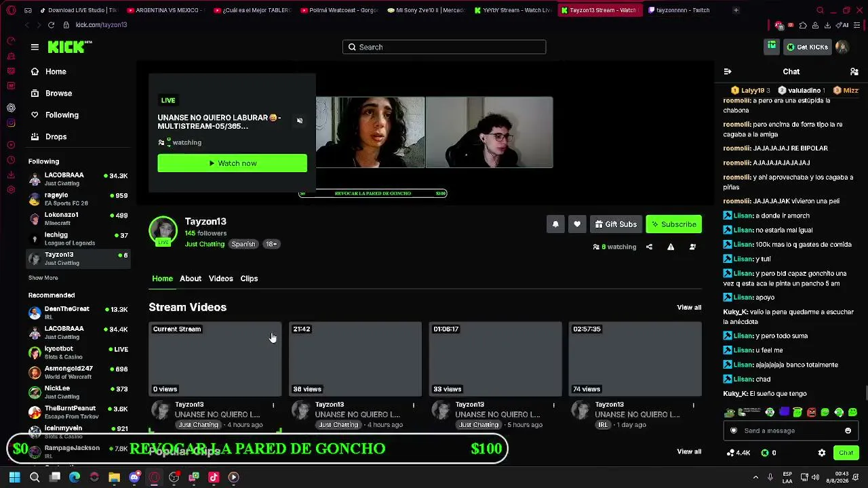Send message with the green Chat button
The width and height of the screenshot is (868, 488).
pos(846,453)
